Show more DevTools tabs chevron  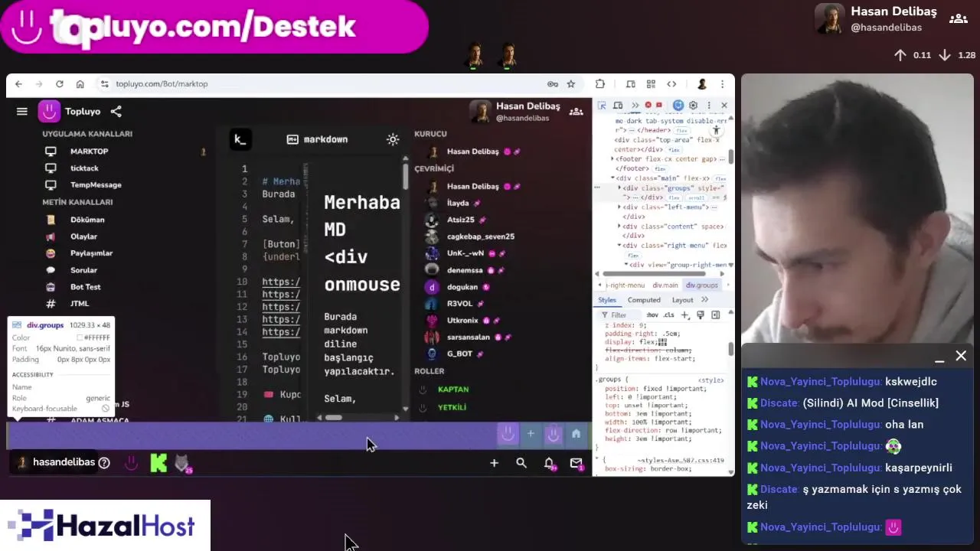point(635,106)
